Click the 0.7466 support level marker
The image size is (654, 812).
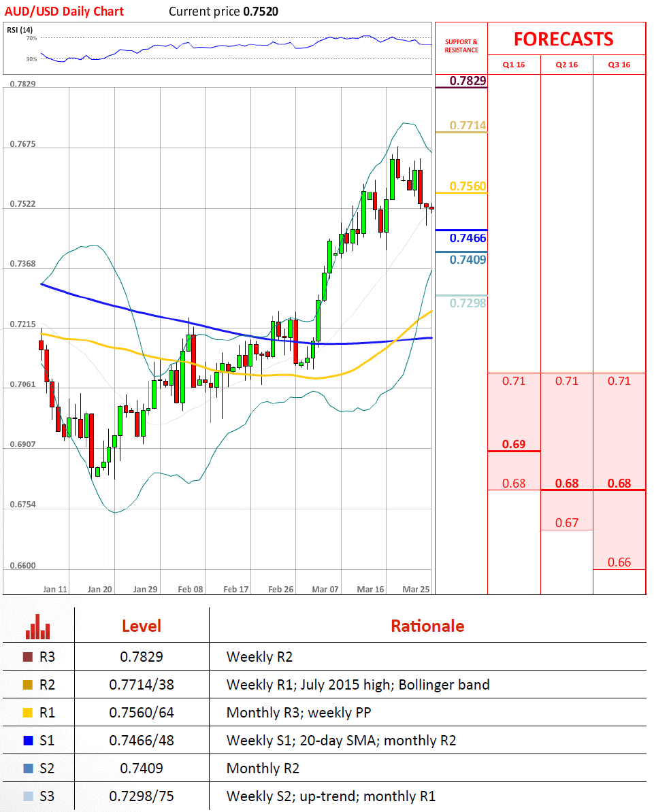tap(468, 238)
